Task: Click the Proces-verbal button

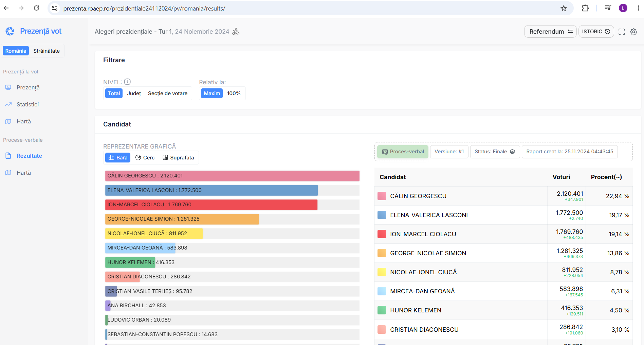Action: (x=403, y=152)
